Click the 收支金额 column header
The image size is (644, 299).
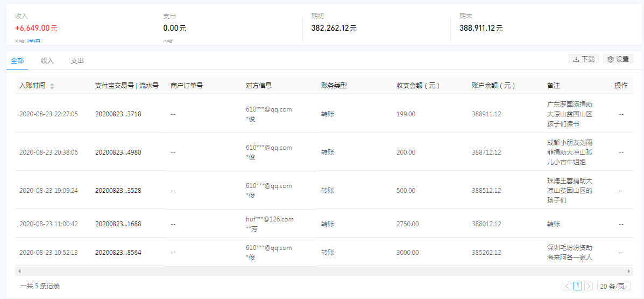[419, 86]
